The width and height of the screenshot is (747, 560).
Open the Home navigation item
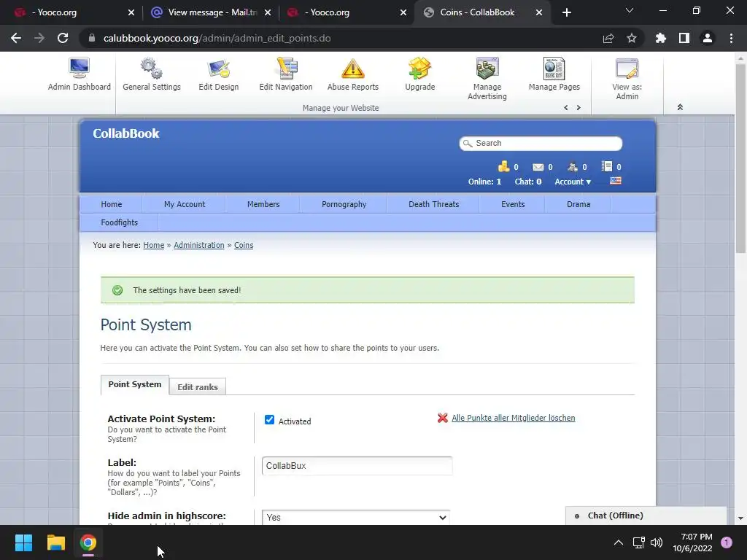(111, 204)
